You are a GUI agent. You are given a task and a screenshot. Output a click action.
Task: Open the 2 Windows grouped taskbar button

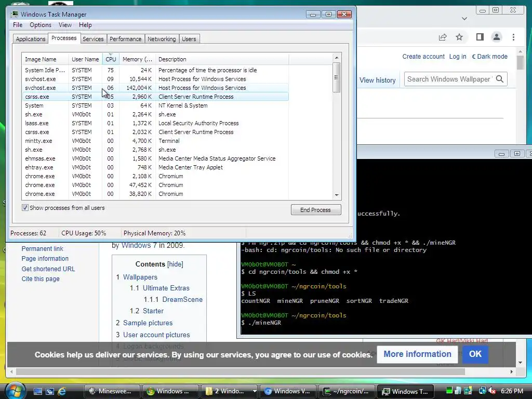pyautogui.click(x=229, y=391)
